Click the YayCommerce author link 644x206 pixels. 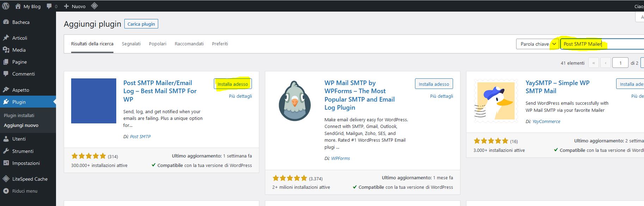546,121
